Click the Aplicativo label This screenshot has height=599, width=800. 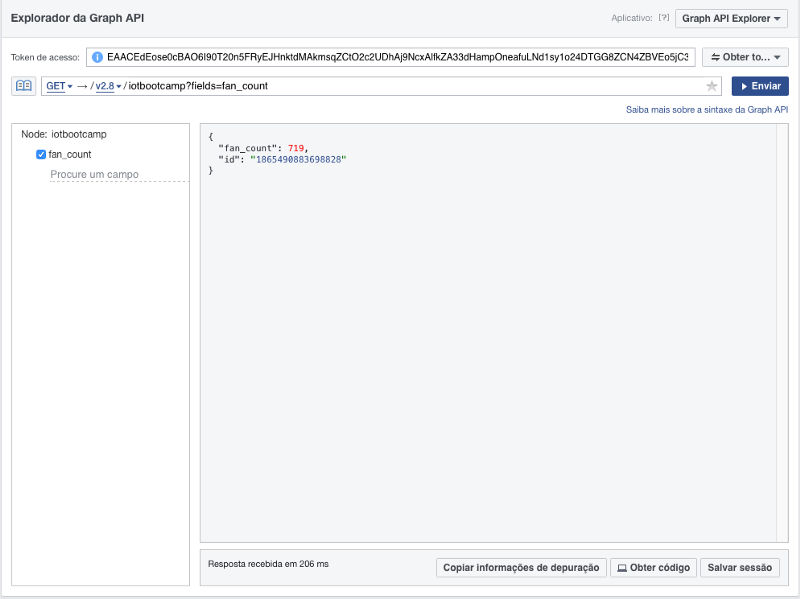pos(632,18)
